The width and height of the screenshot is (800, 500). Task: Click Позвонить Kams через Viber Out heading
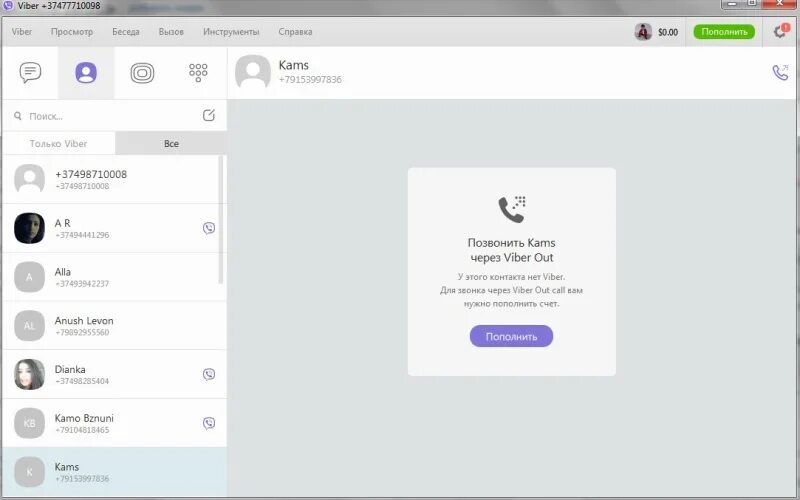[511, 250]
